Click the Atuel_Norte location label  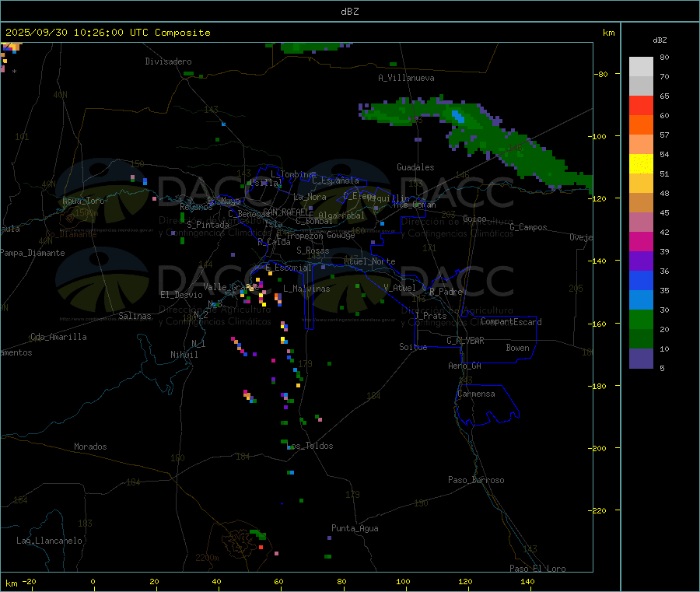click(369, 261)
